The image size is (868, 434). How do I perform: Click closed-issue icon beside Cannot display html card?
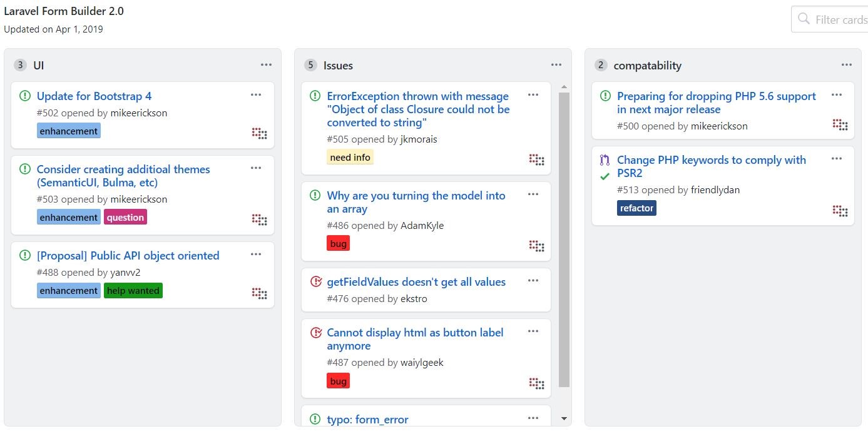point(315,333)
